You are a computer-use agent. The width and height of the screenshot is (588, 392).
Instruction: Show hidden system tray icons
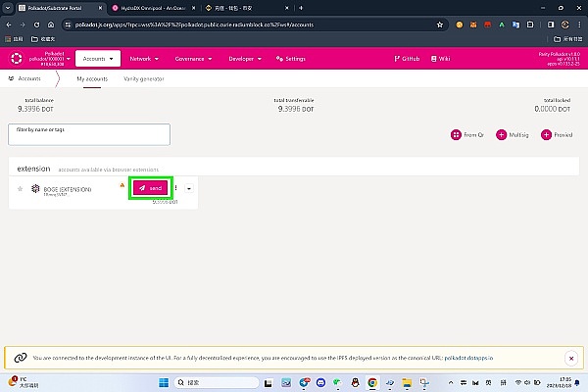pos(451,382)
